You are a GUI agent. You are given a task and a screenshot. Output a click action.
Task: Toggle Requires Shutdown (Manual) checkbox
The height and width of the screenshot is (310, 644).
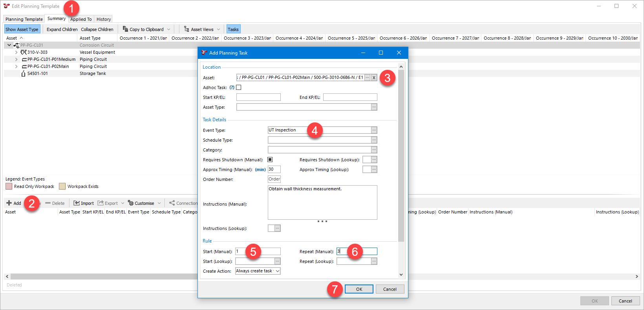[270, 160]
